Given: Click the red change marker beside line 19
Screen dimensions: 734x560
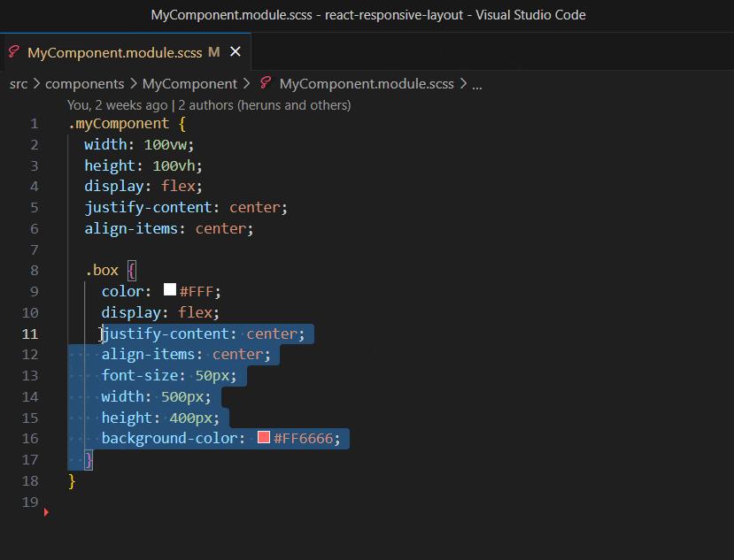Looking at the screenshot, I should point(47,511).
